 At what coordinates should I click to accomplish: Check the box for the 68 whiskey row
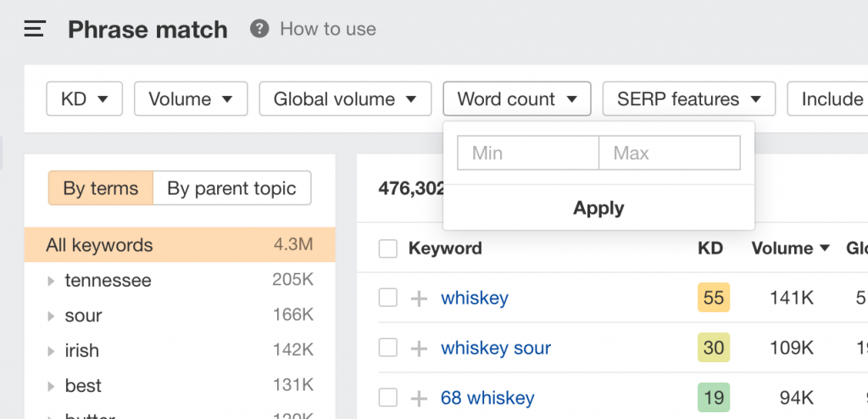[388, 398]
